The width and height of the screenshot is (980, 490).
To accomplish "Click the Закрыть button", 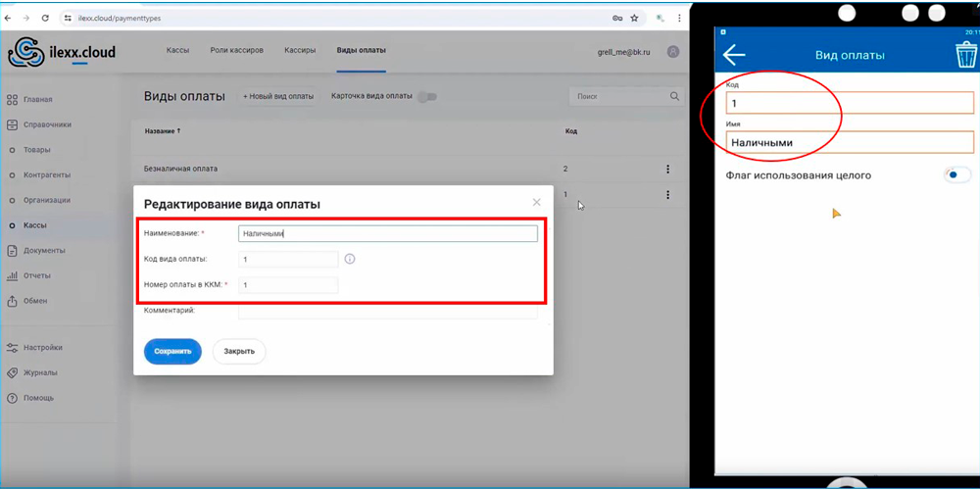I will [239, 351].
